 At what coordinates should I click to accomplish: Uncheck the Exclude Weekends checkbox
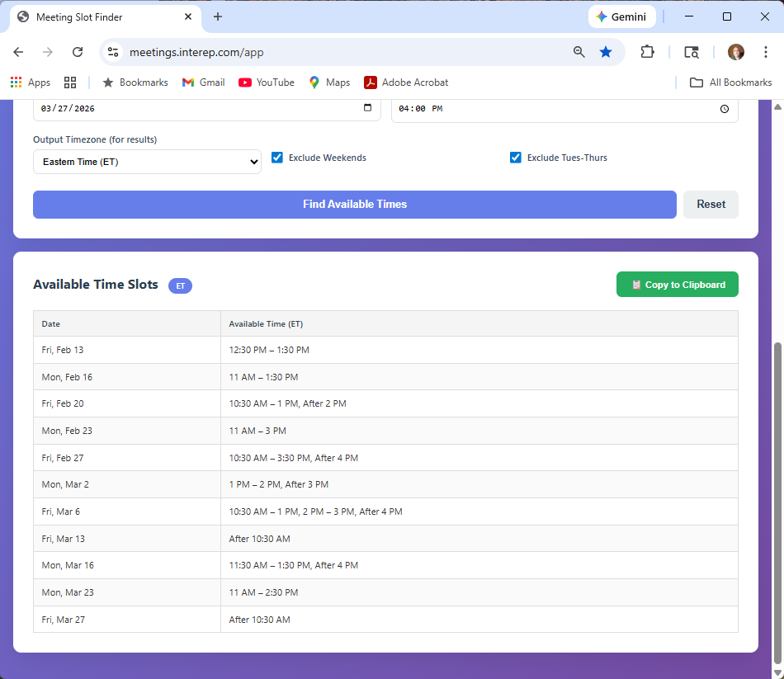tap(277, 158)
